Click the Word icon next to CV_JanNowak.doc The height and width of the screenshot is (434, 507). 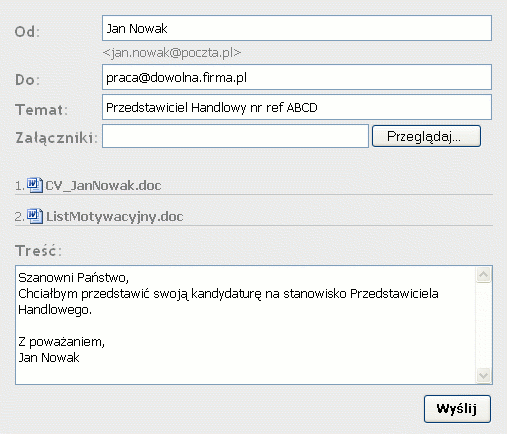tap(35, 185)
